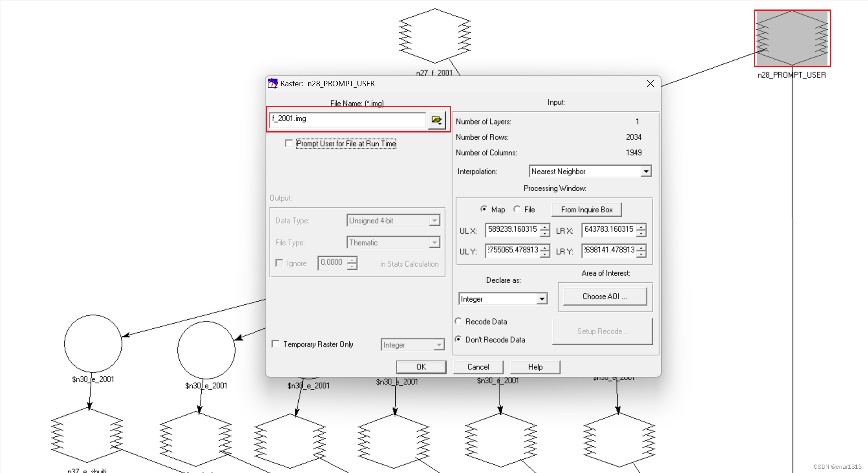
Task: Open the Choose AOI dialog
Action: pos(605,296)
